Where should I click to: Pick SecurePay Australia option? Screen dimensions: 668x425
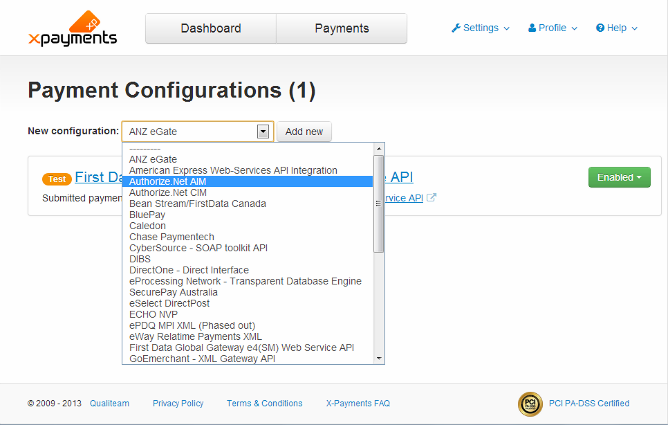tap(248, 292)
